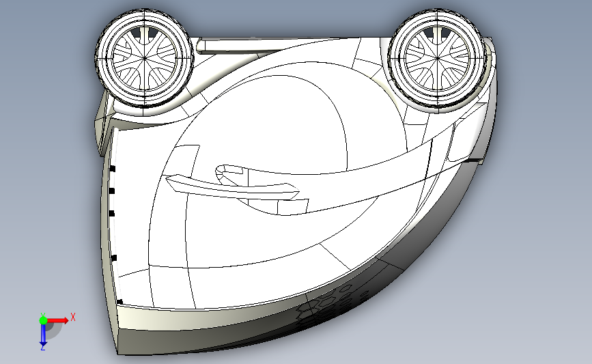Select the pointed handle-shaped part in the model center
This screenshot has height=364, width=592.
click(232, 188)
